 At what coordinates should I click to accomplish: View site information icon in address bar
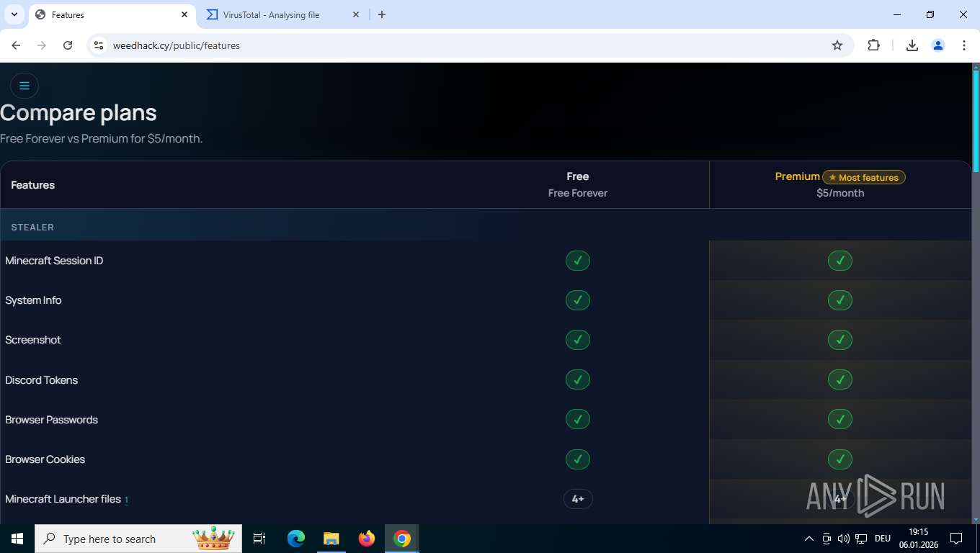99,45
